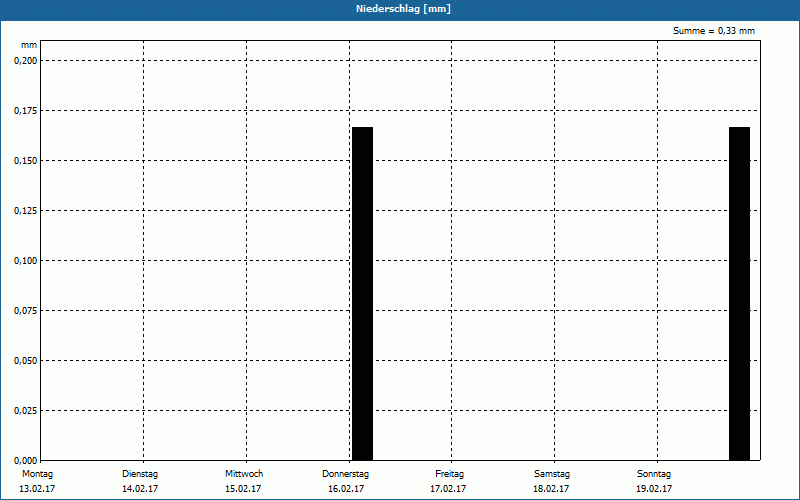Click the date 16.02.17
800x500 pixels.
(346, 489)
